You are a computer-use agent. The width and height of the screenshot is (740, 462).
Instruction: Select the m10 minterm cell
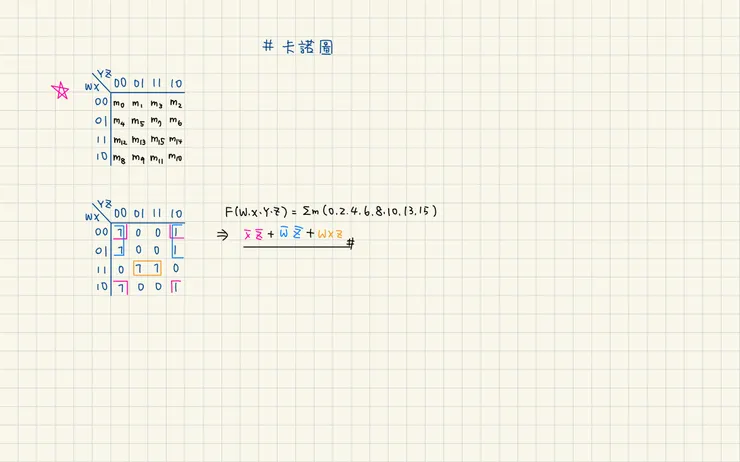click(x=176, y=157)
